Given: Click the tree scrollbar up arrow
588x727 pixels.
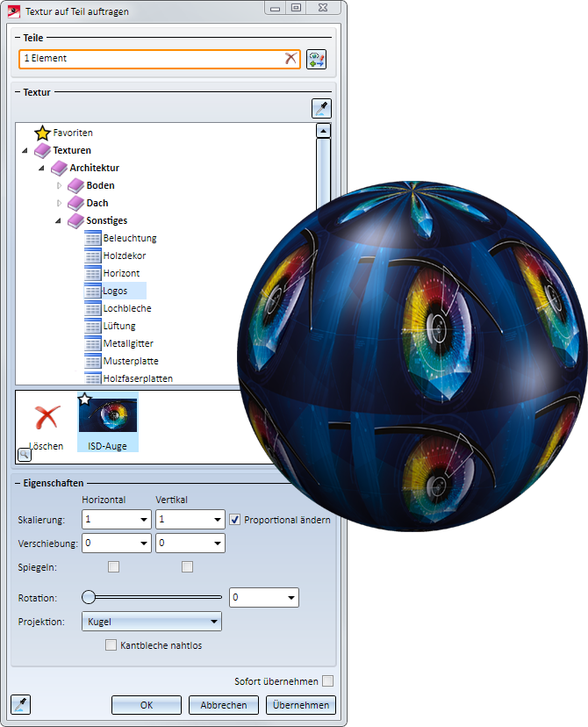Looking at the screenshot, I should click(323, 131).
